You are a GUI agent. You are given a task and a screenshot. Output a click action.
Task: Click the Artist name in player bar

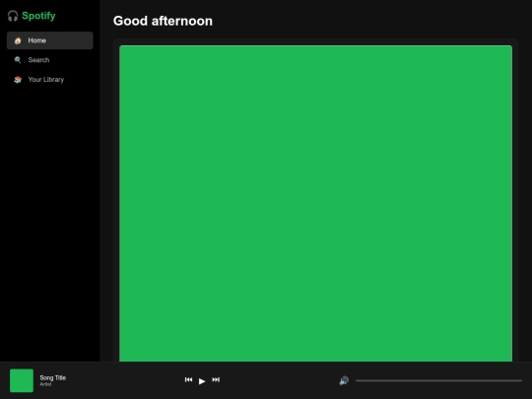pos(45,384)
